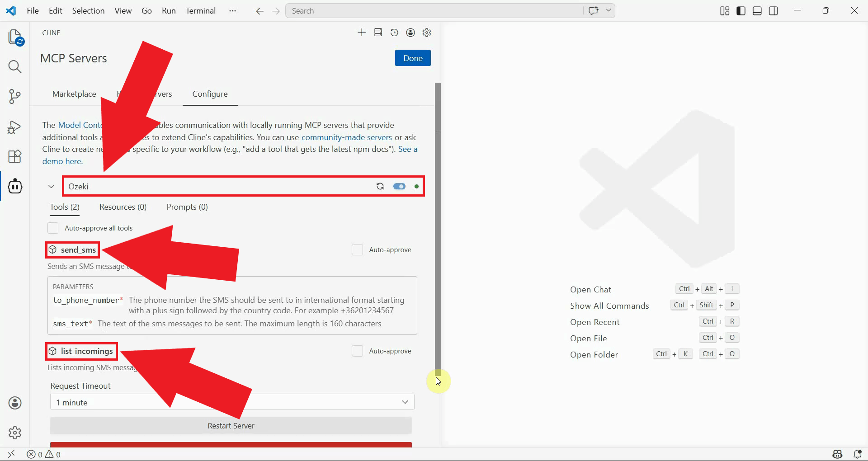The width and height of the screenshot is (868, 461).
Task: Select the Tools (2) tab
Action: point(65,207)
